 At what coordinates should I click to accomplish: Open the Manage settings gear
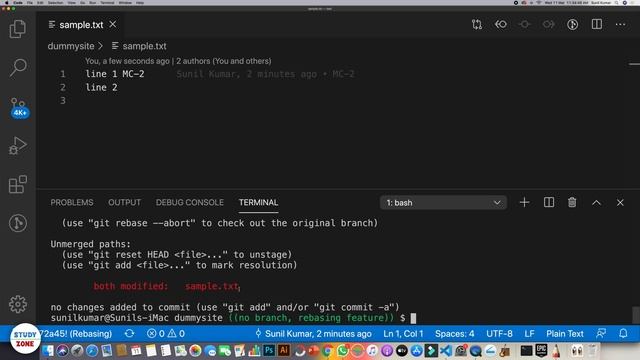[18, 304]
